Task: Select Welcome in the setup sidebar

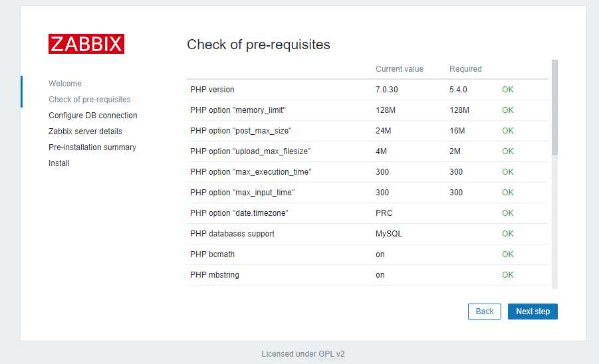Action: (65, 84)
